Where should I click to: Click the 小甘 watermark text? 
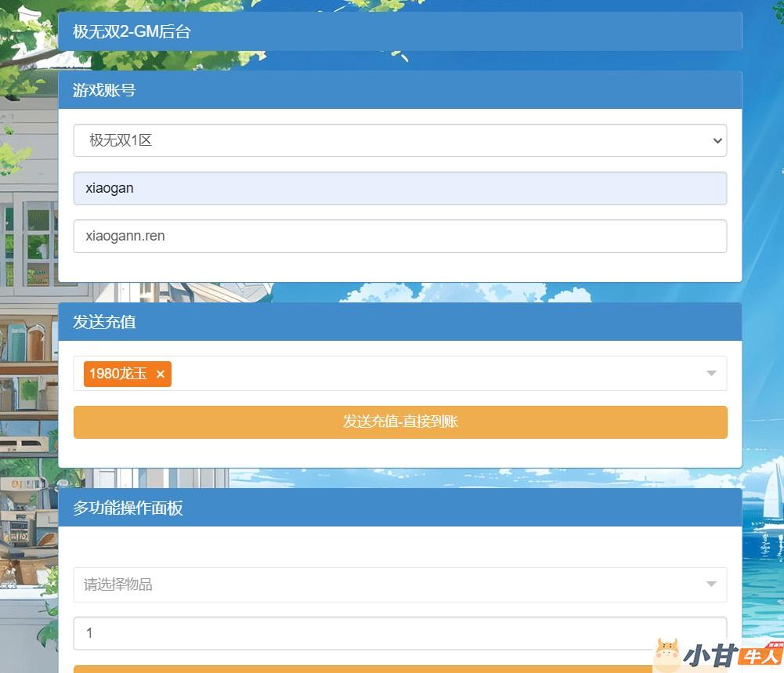coord(710,657)
